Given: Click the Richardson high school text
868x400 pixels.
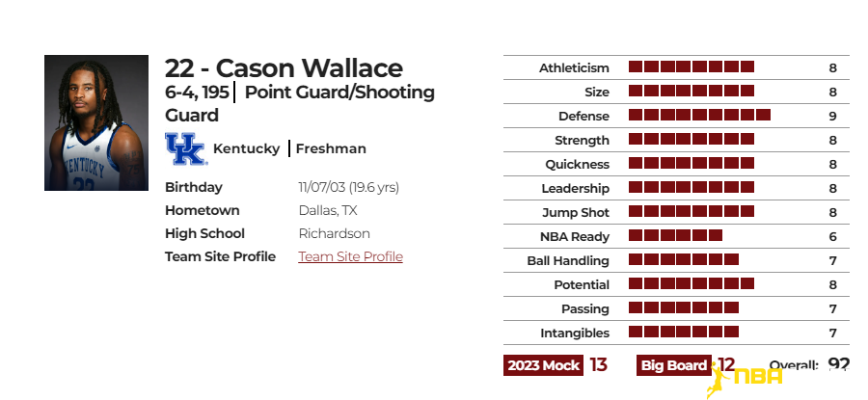Looking at the screenshot, I should (335, 233).
